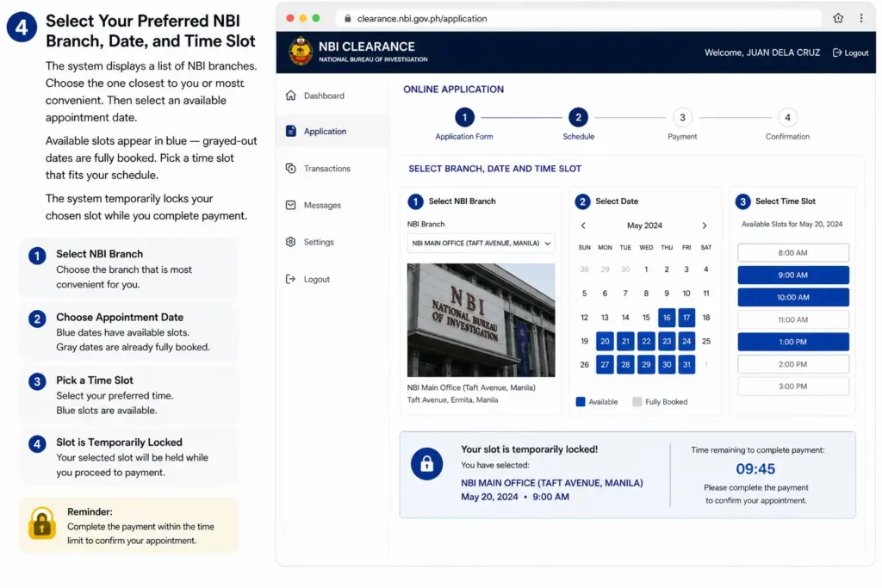Click the lock icon in address bar

pyautogui.click(x=348, y=19)
